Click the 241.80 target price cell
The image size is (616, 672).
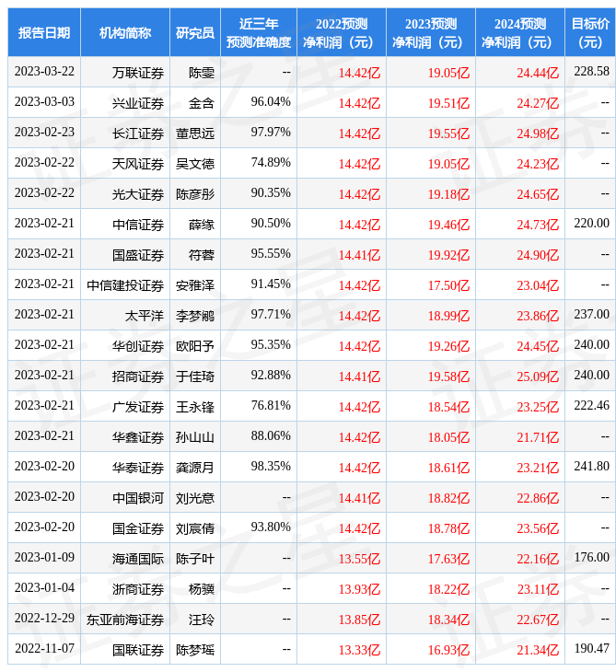590,467
